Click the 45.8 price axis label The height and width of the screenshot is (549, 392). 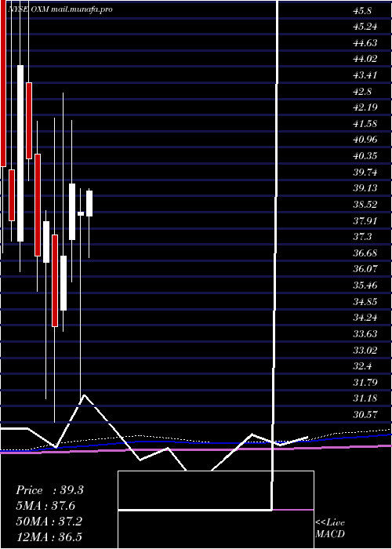(363, 10)
